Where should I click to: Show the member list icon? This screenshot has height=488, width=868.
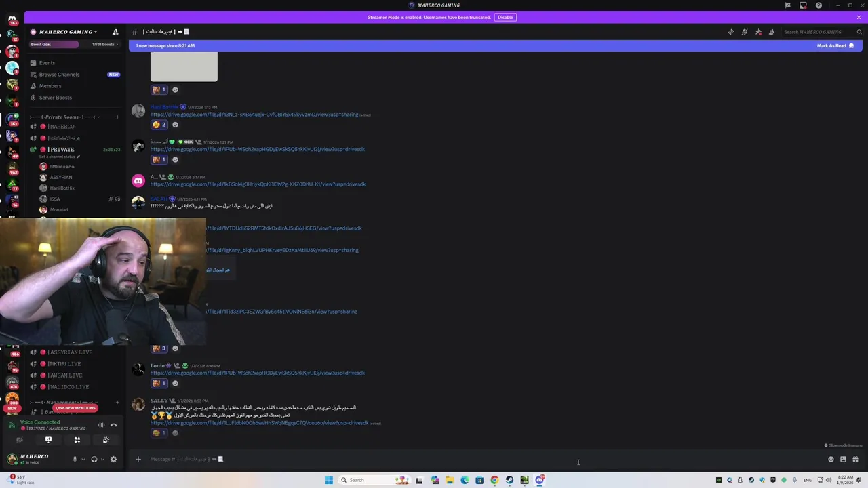772,32
